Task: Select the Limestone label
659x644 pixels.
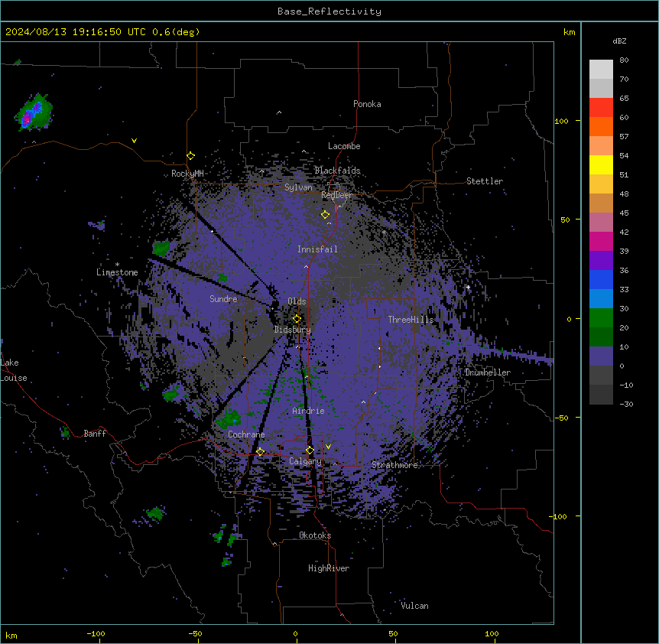Action: click(x=117, y=272)
